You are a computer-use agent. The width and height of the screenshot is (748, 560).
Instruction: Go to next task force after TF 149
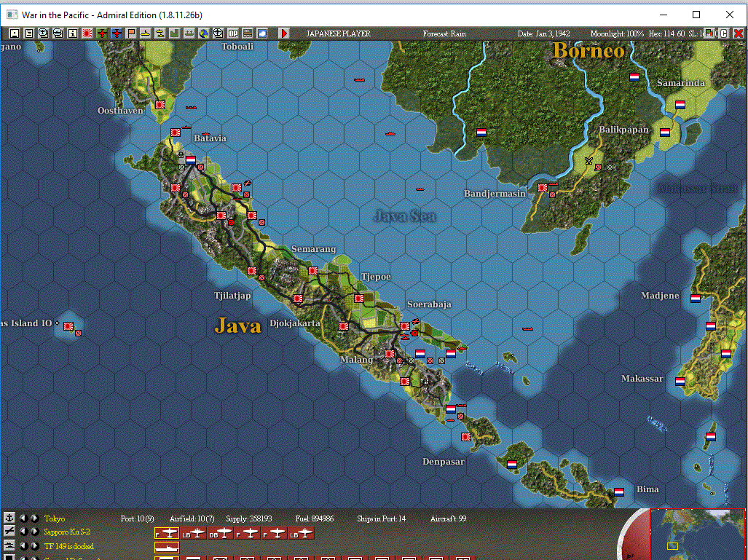(x=34, y=545)
